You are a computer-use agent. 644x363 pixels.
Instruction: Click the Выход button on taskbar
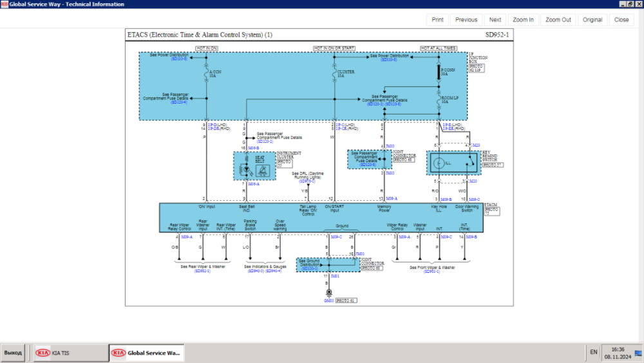(x=13, y=353)
